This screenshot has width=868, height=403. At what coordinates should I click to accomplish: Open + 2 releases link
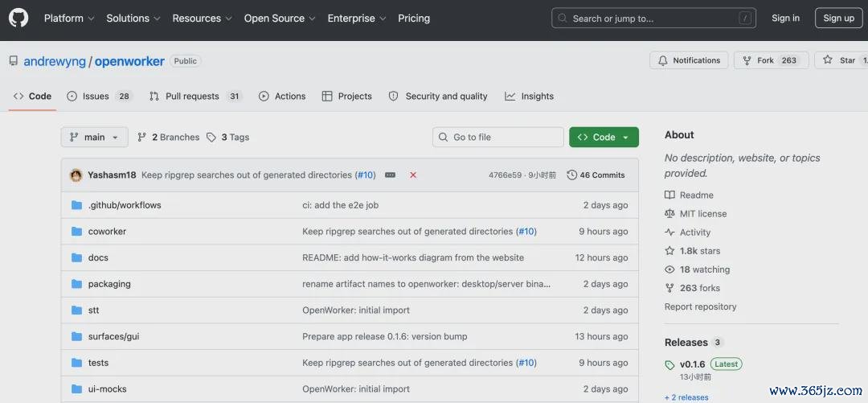click(x=686, y=397)
